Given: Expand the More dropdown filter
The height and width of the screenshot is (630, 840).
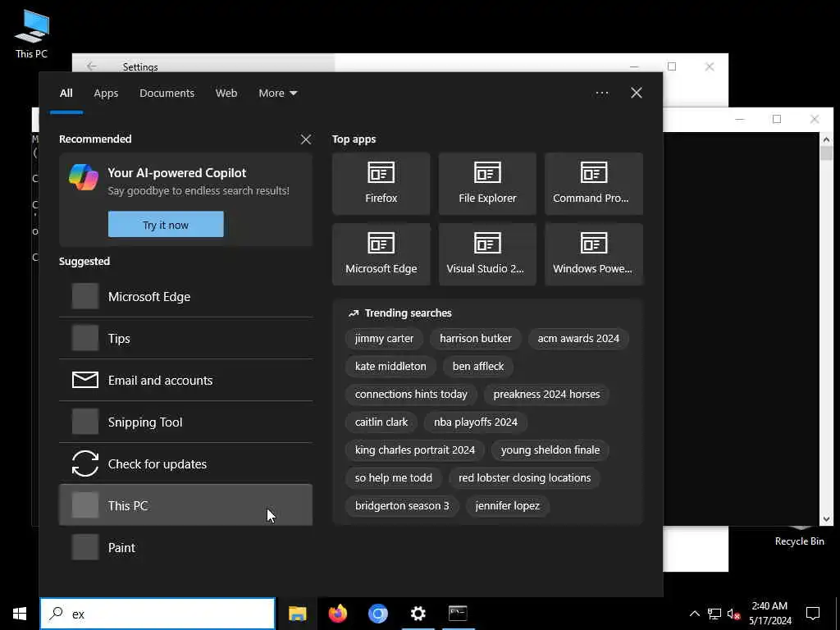Looking at the screenshot, I should click(x=277, y=94).
